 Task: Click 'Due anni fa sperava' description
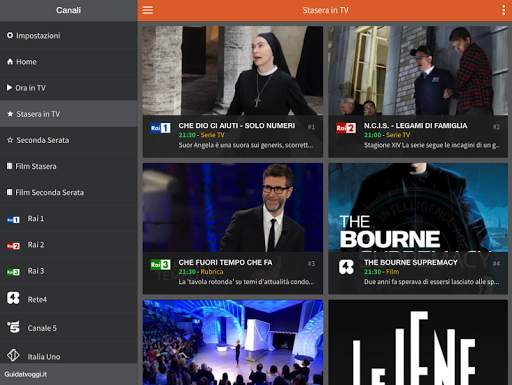[x=432, y=282]
